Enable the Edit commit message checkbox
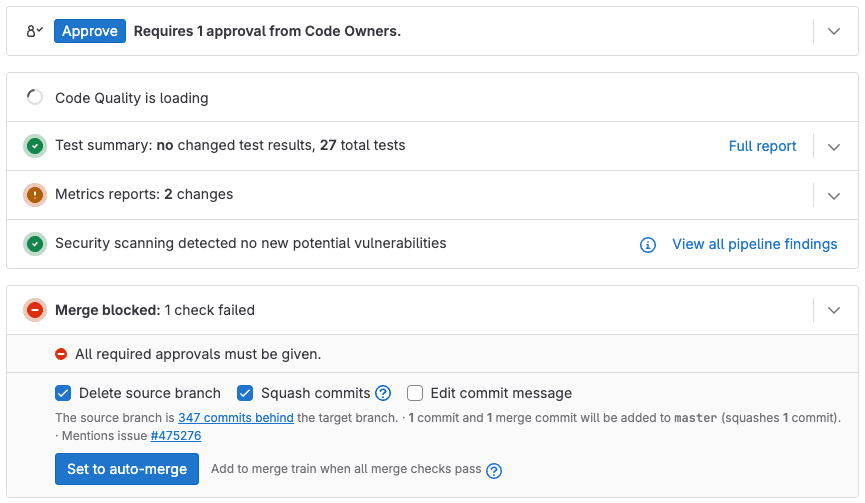Image resolution: width=865 pixels, height=503 pixels. [x=415, y=393]
